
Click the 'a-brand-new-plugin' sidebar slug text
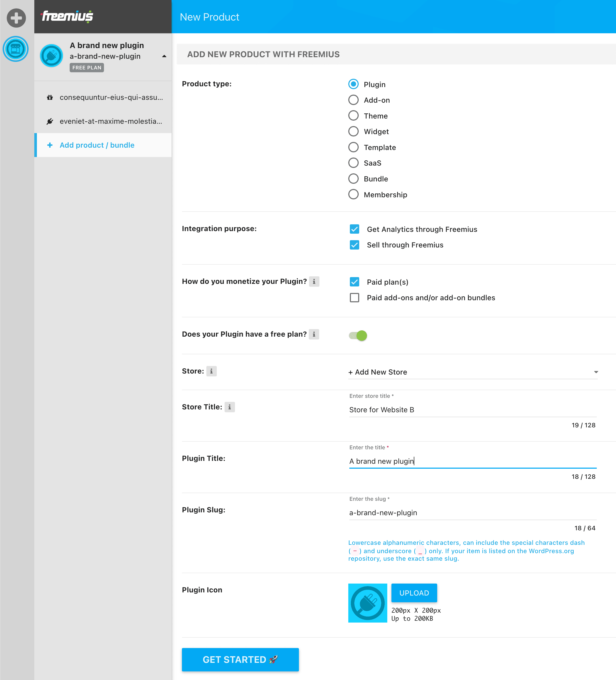tap(105, 56)
